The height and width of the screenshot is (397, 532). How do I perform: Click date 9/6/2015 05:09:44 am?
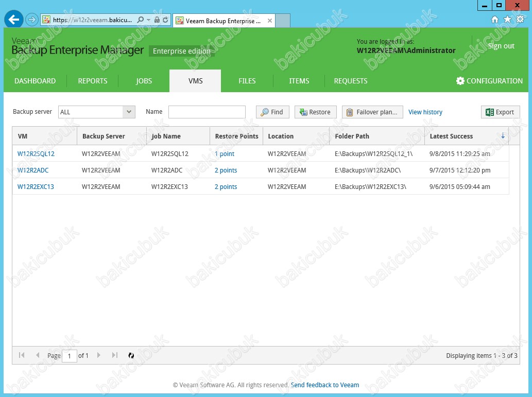(x=460, y=186)
